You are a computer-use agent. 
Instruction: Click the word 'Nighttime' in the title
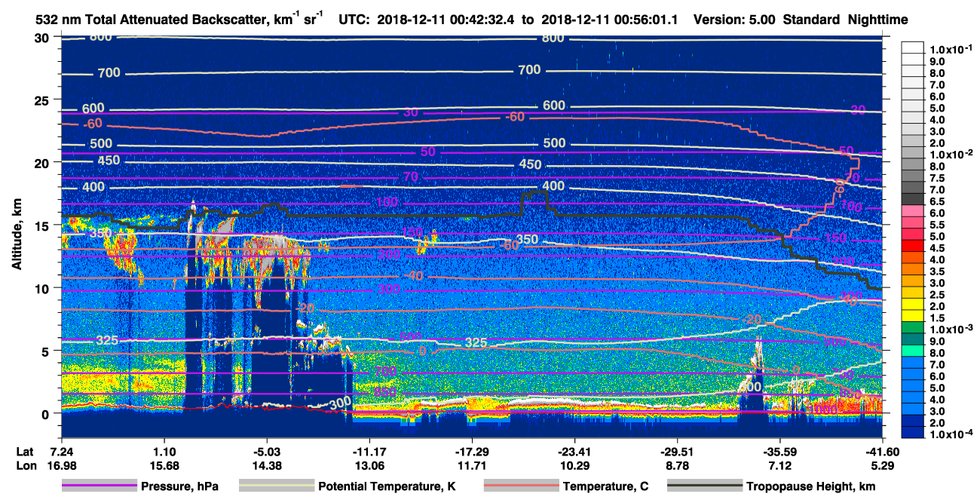[x=877, y=20]
